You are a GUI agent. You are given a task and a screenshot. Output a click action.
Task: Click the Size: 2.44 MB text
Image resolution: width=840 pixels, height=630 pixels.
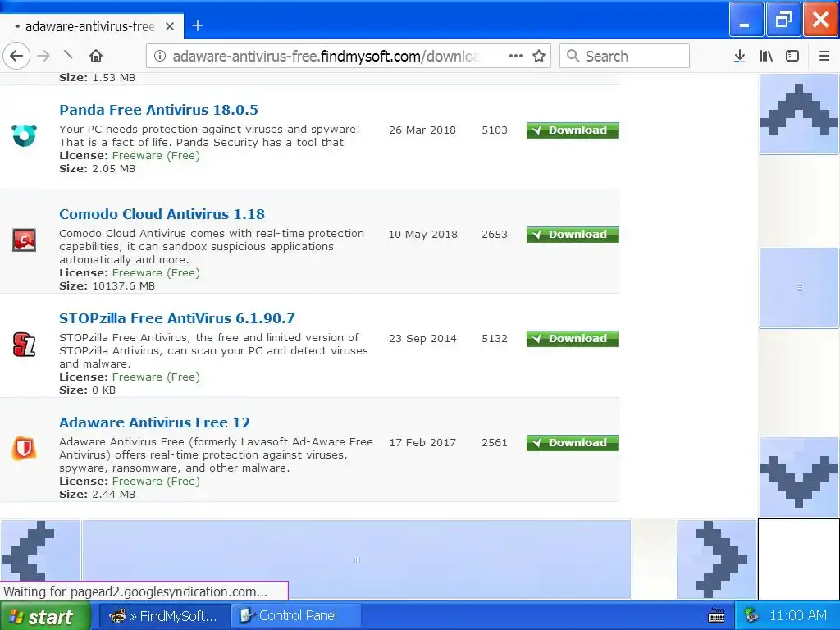point(97,495)
